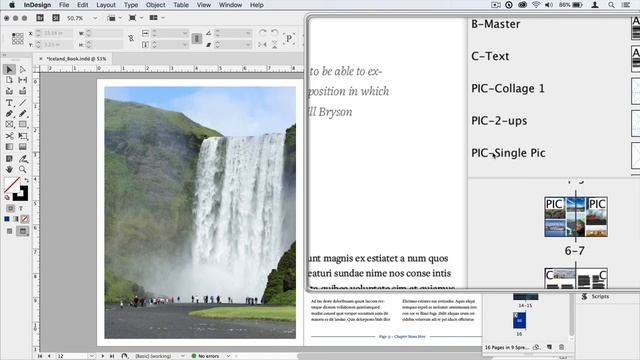The width and height of the screenshot is (640, 360).
Task: Open the rotation angle dropdown
Action: pos(248,33)
